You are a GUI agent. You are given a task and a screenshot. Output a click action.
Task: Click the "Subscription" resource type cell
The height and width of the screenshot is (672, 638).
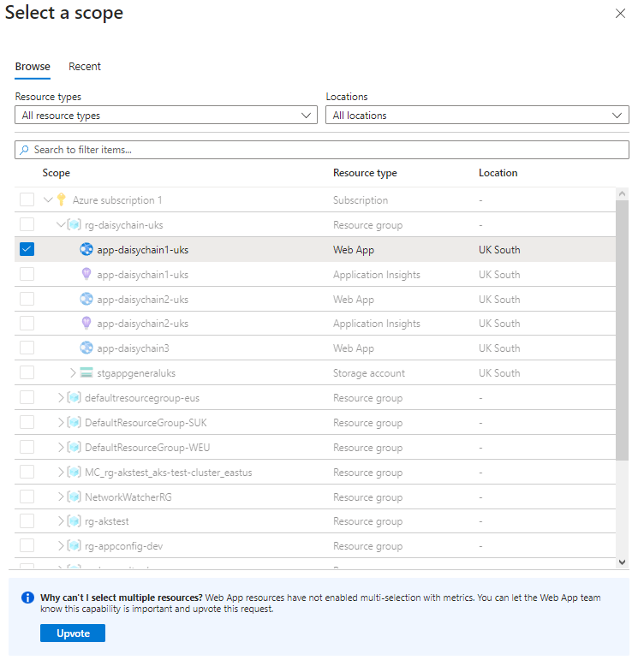click(x=361, y=200)
